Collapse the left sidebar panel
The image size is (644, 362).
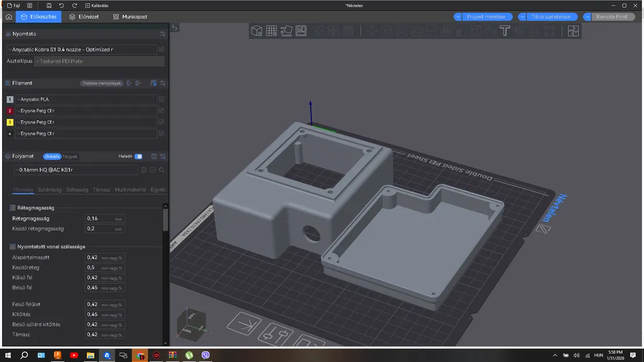coord(174,27)
